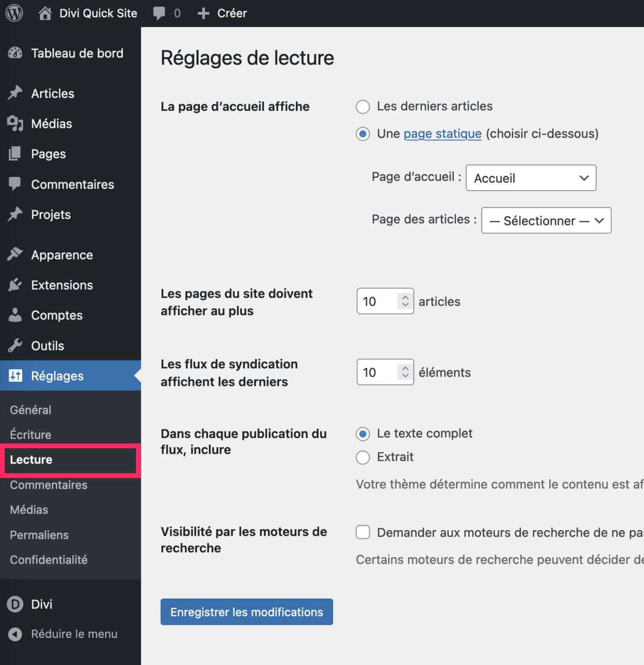Click the Commentaires speech bubble icon in sidebar
This screenshot has height=665, width=644.
click(x=15, y=184)
